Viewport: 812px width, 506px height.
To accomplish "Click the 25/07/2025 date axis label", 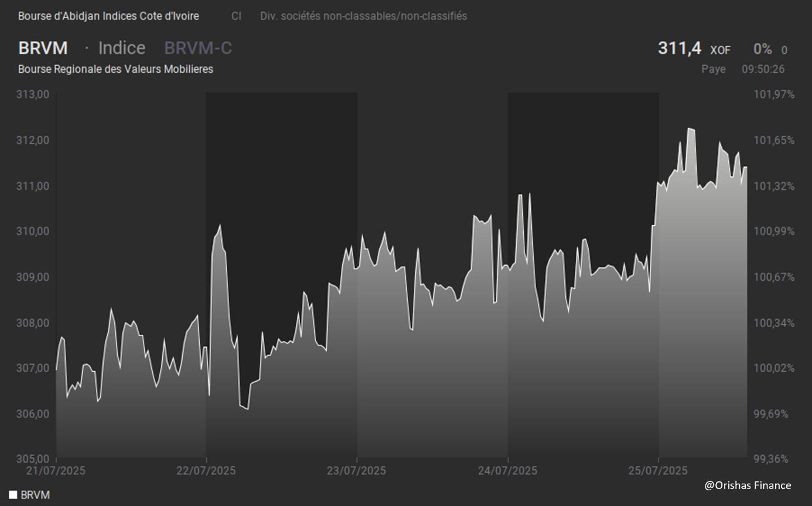I will click(658, 471).
